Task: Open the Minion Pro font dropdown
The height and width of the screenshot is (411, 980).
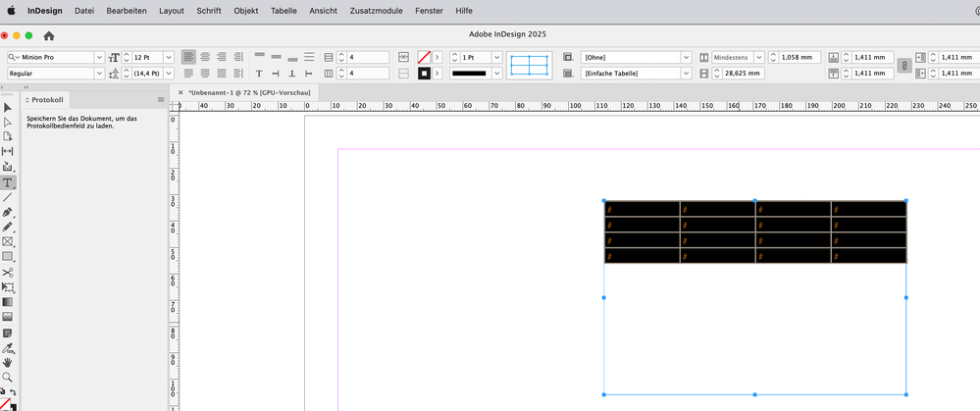Action: 99,58
